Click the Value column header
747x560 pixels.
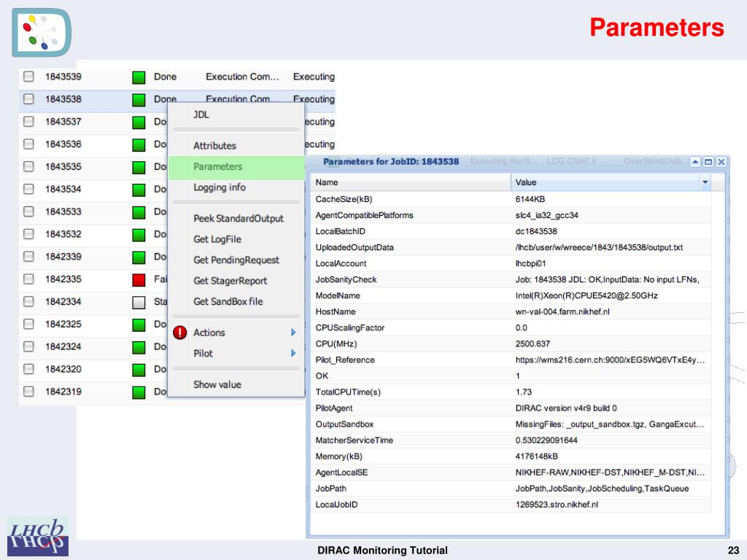pyautogui.click(x=605, y=182)
